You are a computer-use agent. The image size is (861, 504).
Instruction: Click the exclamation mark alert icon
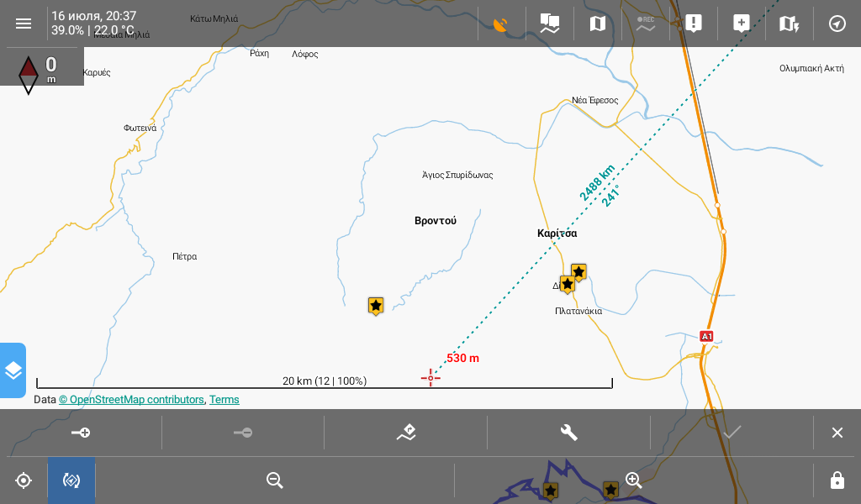pos(694,24)
